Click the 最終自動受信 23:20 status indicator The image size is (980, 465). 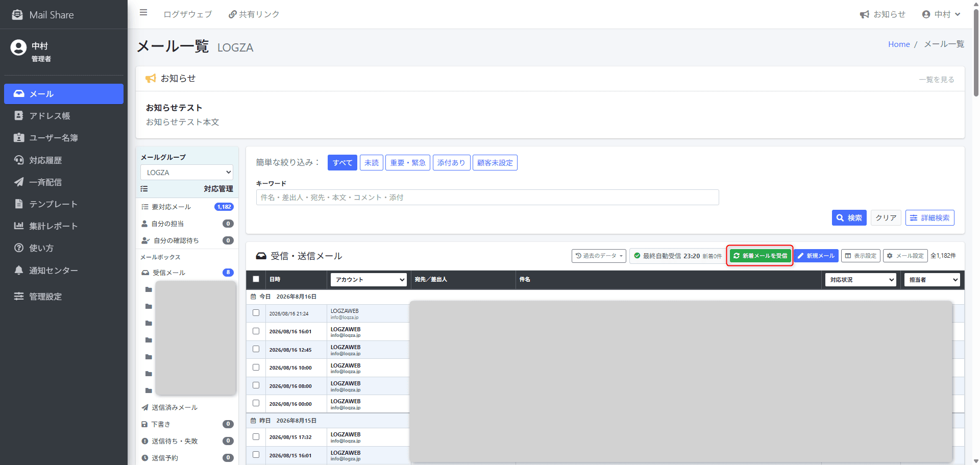coord(678,256)
